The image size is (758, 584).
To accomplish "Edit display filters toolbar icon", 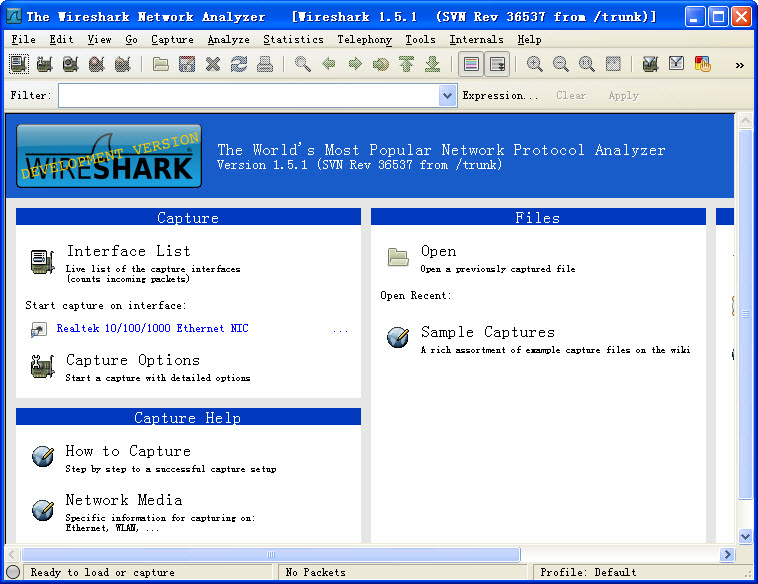I will (677, 63).
